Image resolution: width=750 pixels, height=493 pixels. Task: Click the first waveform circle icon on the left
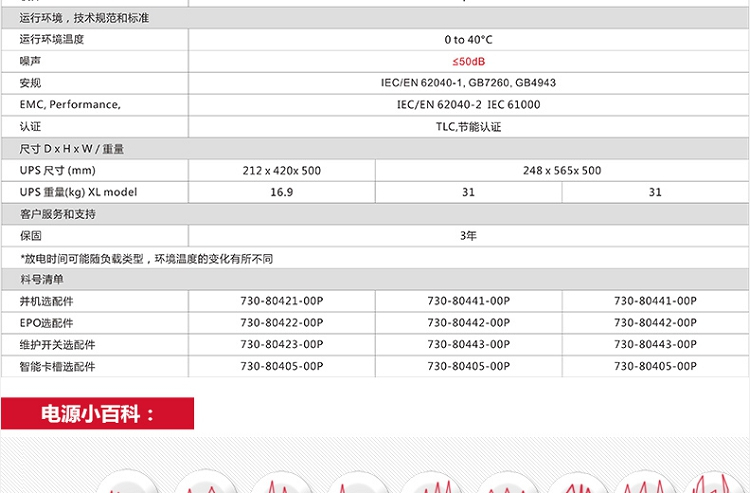coord(129,486)
